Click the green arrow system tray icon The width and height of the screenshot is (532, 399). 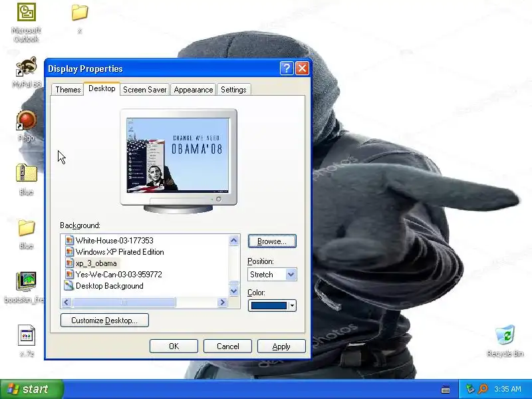(470, 389)
